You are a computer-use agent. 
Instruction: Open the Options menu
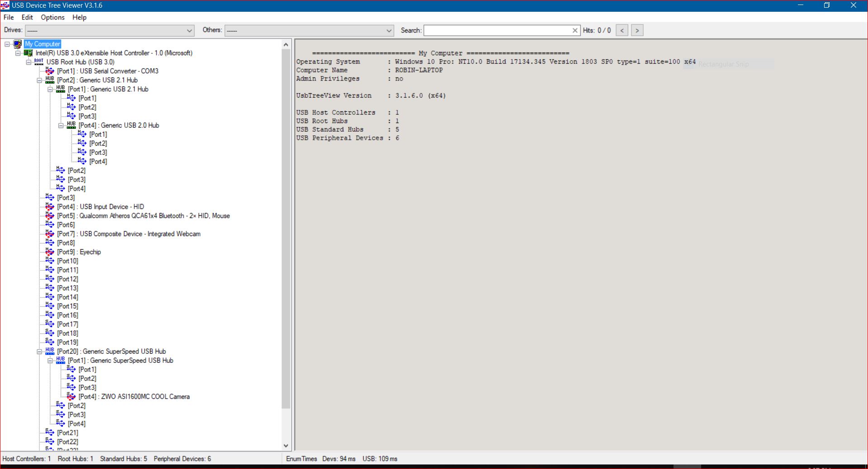click(x=52, y=17)
